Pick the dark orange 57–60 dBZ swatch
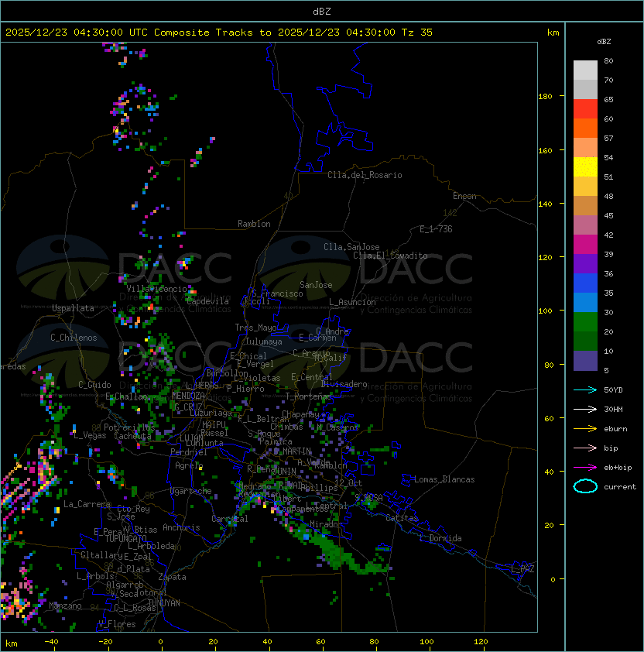This screenshot has width=644, height=652. (x=585, y=128)
